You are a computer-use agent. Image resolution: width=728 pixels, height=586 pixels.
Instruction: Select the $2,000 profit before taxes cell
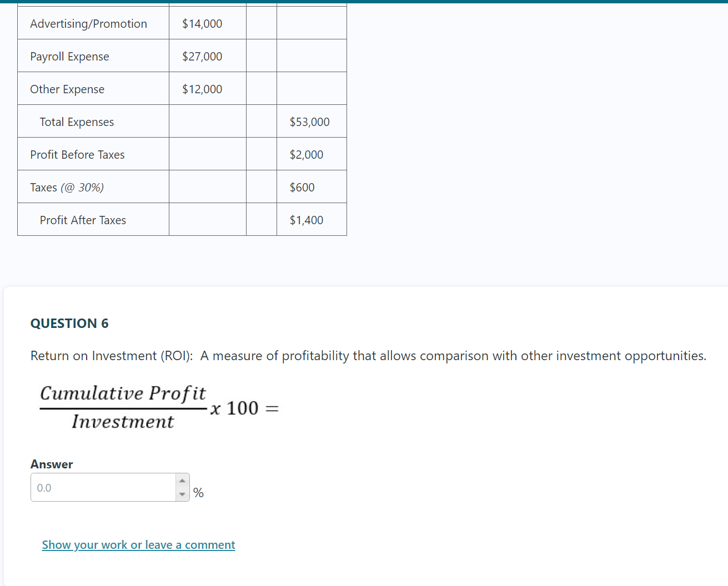pos(306,154)
